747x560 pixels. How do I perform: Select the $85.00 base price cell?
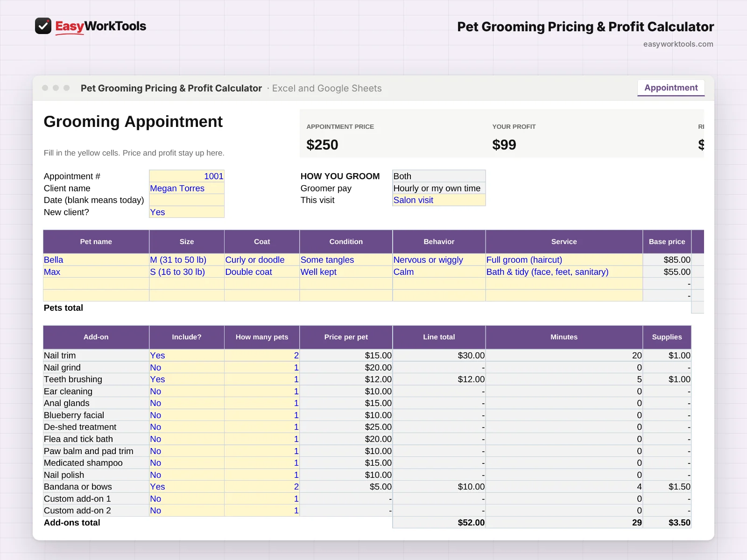[x=667, y=259]
